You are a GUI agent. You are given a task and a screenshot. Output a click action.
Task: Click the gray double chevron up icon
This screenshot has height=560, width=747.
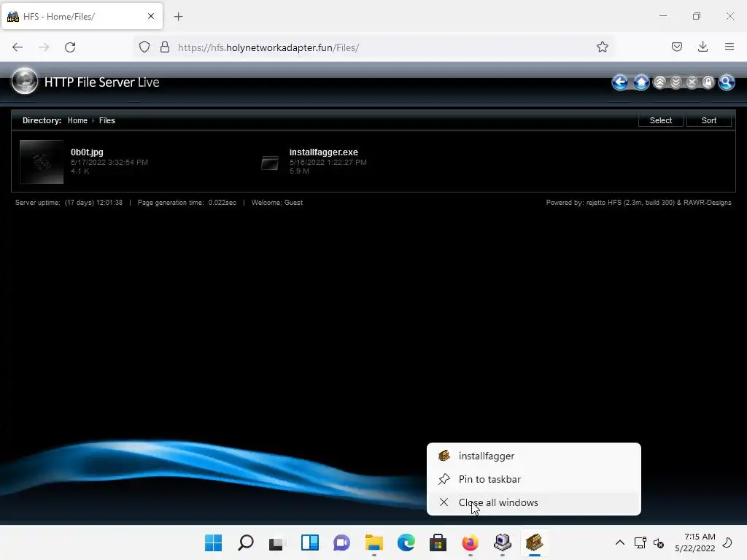[x=659, y=82]
